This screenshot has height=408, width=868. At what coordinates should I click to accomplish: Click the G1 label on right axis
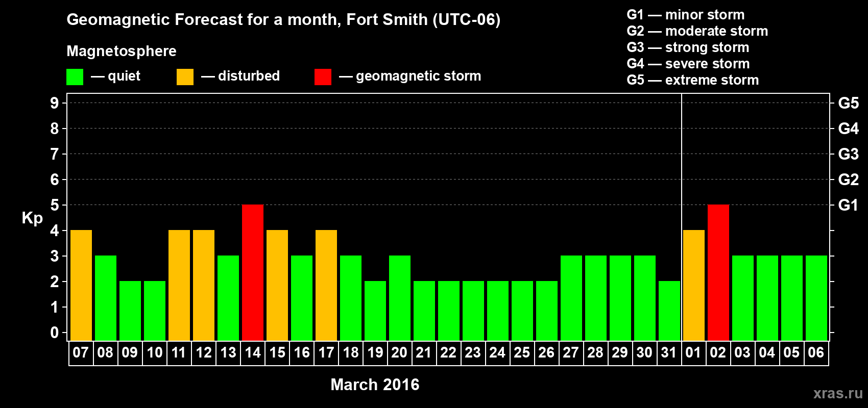click(849, 205)
